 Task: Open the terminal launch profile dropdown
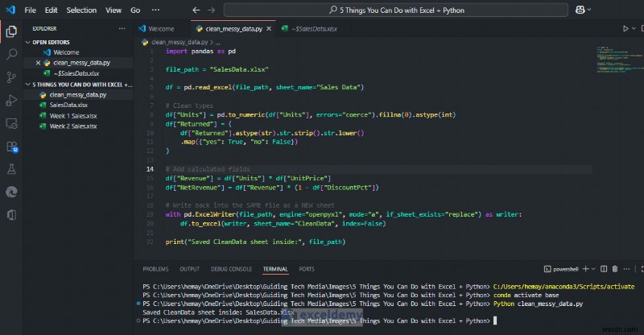pyautogui.click(x=593, y=269)
